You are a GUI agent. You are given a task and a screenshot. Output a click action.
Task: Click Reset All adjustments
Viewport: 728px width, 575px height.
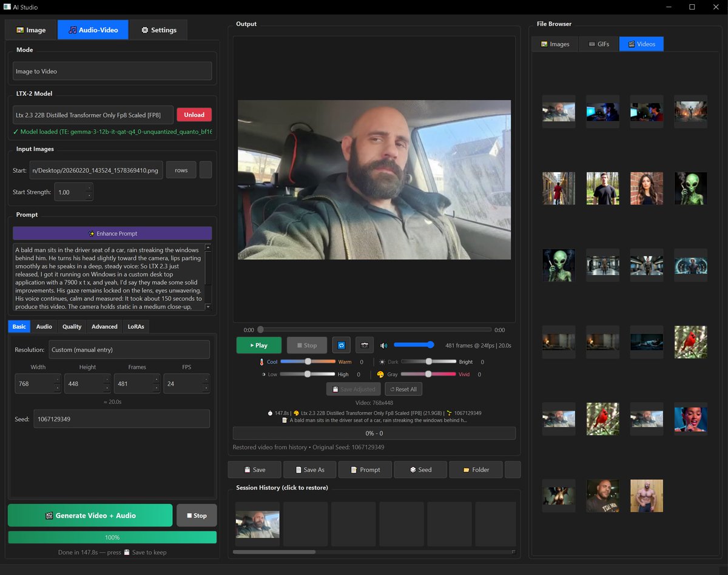click(x=404, y=389)
